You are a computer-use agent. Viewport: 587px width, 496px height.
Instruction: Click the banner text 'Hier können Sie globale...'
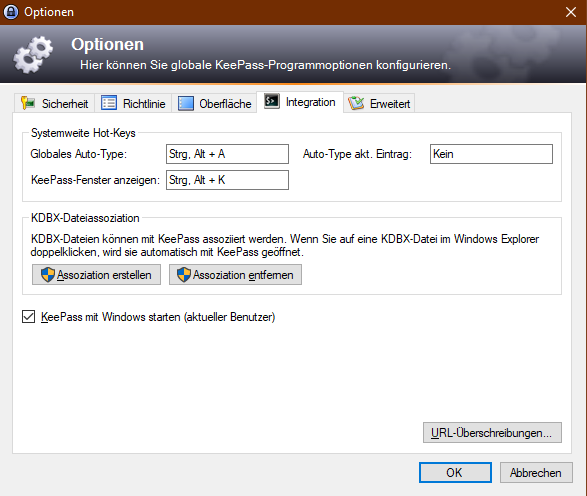click(265, 65)
